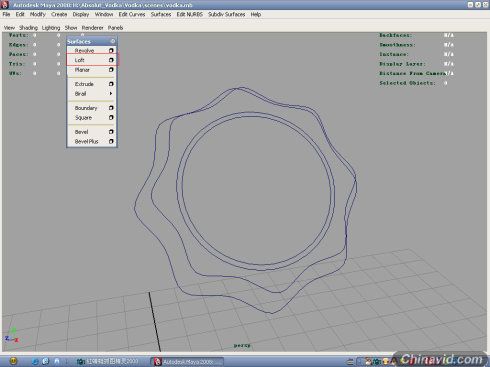Viewport: 490px width, 367px height.
Task: Choose Revolve in Surfaces tear-off menu
Action: pyautogui.click(x=84, y=51)
